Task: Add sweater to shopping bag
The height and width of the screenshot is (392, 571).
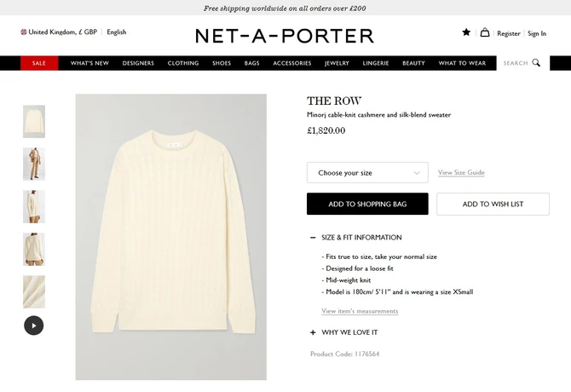Action: (367, 205)
